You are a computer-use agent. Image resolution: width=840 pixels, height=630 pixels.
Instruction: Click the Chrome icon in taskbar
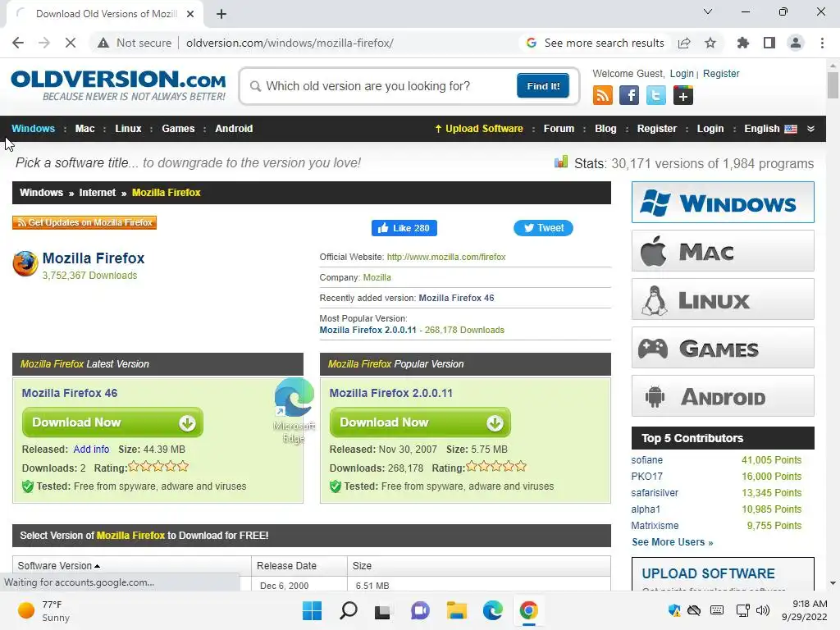coord(529,610)
